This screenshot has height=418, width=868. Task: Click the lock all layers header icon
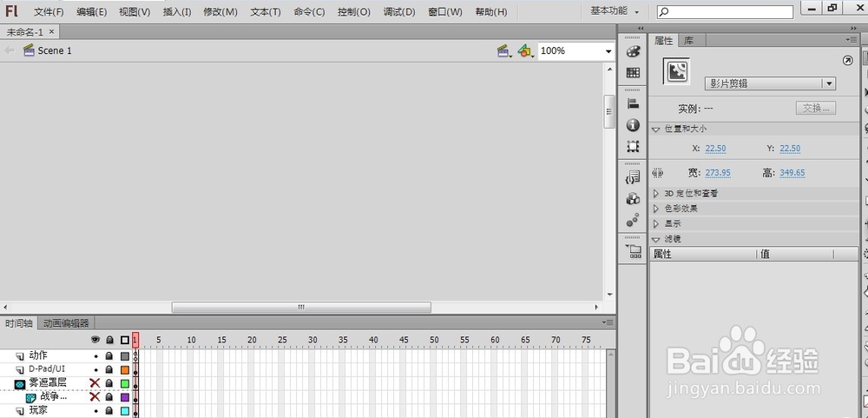(109, 340)
